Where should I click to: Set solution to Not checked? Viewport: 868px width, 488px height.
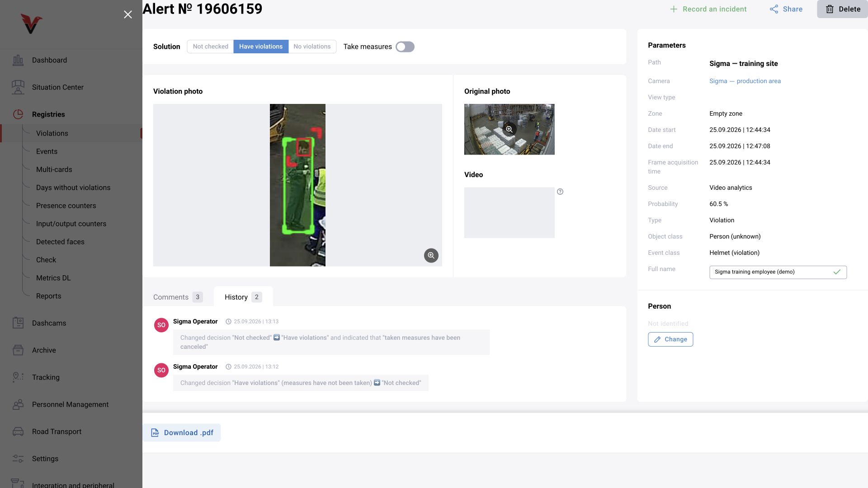coord(210,47)
